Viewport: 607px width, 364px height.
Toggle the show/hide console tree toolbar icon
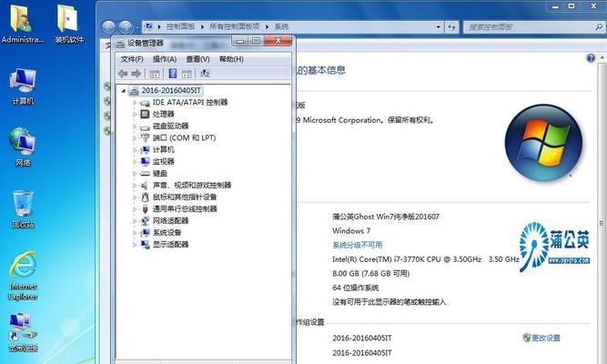(155, 73)
